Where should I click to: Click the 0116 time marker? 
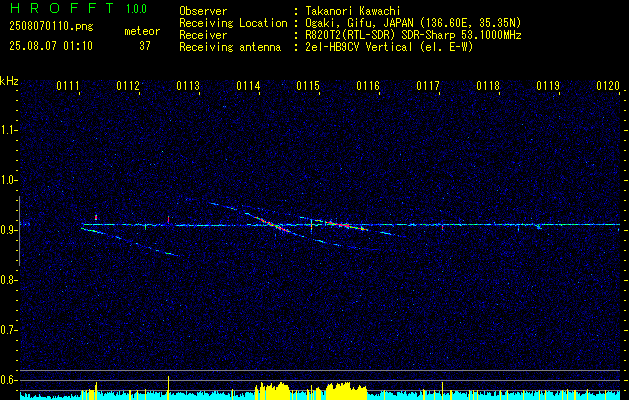tap(368, 86)
